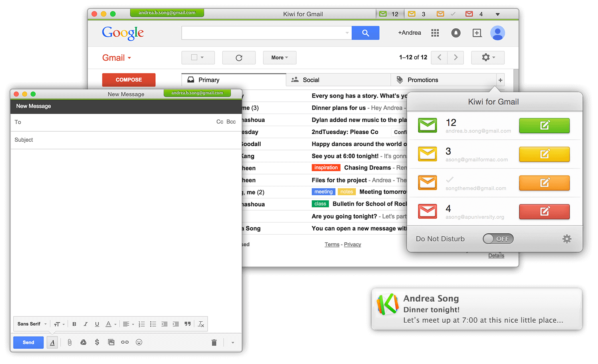Image resolution: width=598 pixels, height=364 pixels.
Task: Click the indent less icon
Action: pos(164,324)
